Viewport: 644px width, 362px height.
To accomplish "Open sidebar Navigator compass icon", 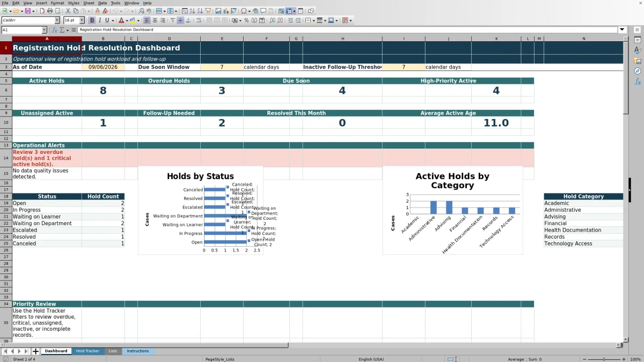I will pyautogui.click(x=638, y=71).
